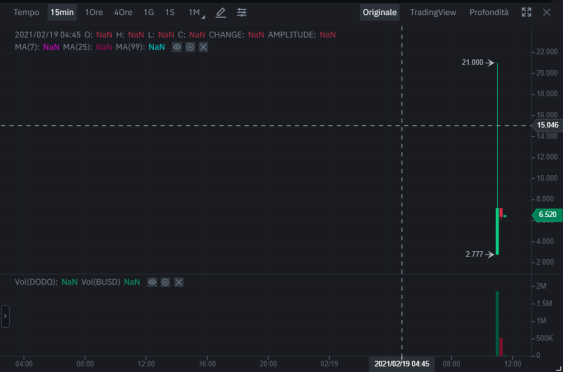The image size is (563, 372).
Task: Click the 6.520 current price label
Action: pos(547,215)
